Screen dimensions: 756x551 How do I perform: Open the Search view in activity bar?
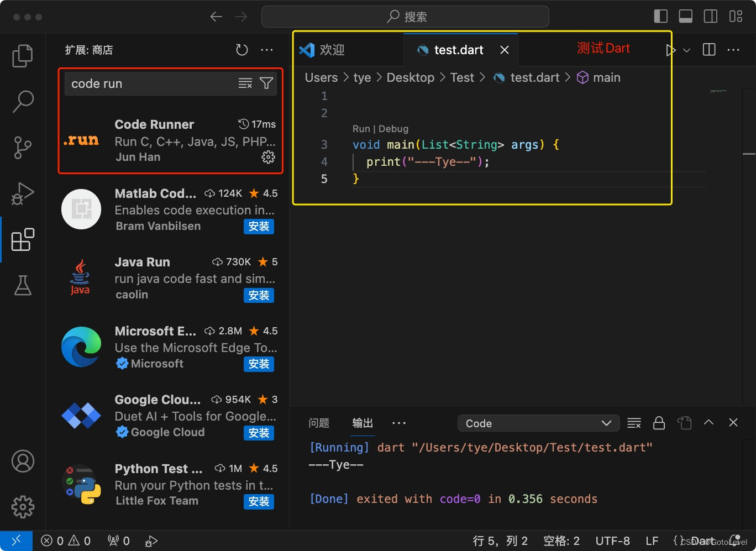[23, 102]
